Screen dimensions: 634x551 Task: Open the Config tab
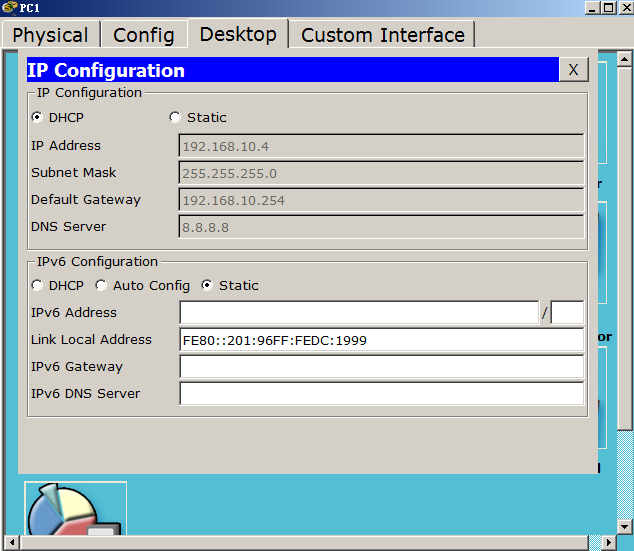[144, 35]
